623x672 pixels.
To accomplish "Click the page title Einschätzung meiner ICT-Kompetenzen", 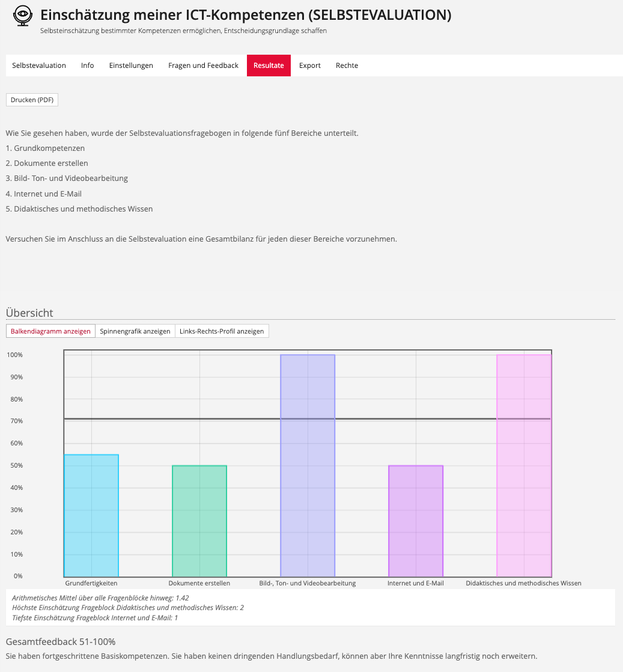I will point(246,15).
